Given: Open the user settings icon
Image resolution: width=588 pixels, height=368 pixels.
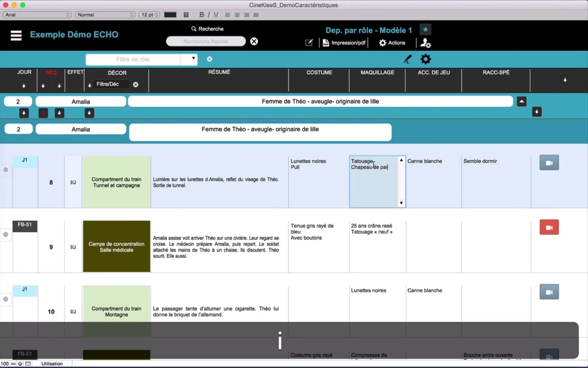Looking at the screenshot, I should click(x=425, y=43).
